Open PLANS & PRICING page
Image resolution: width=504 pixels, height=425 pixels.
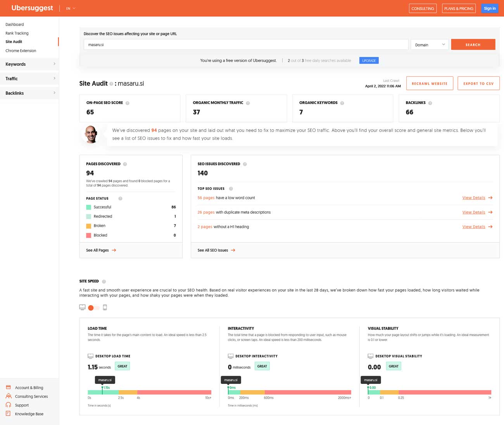click(459, 9)
